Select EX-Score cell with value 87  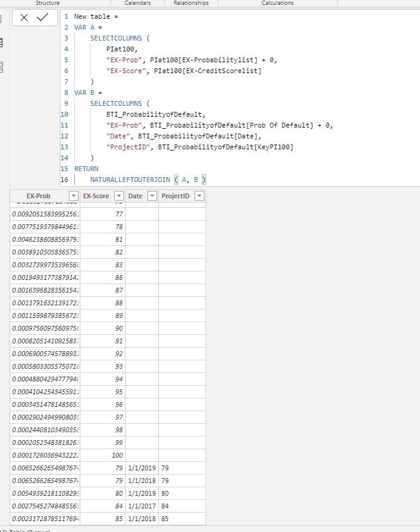click(x=103, y=290)
